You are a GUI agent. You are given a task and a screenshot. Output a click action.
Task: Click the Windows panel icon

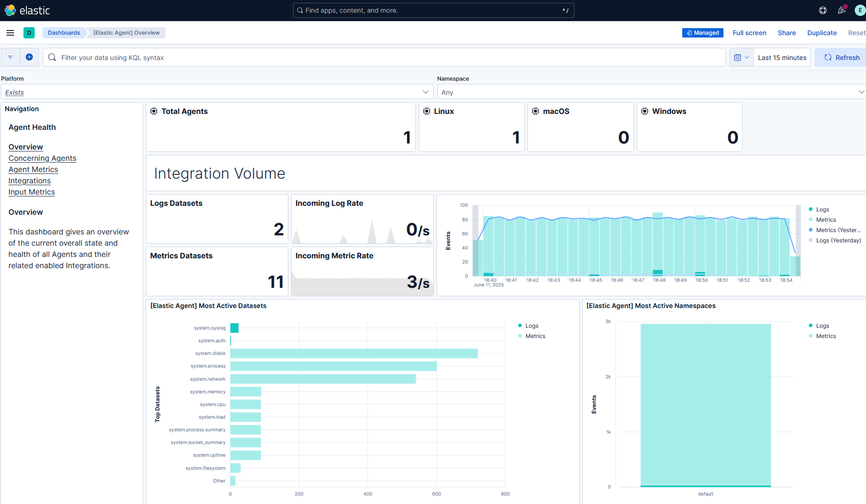click(645, 111)
